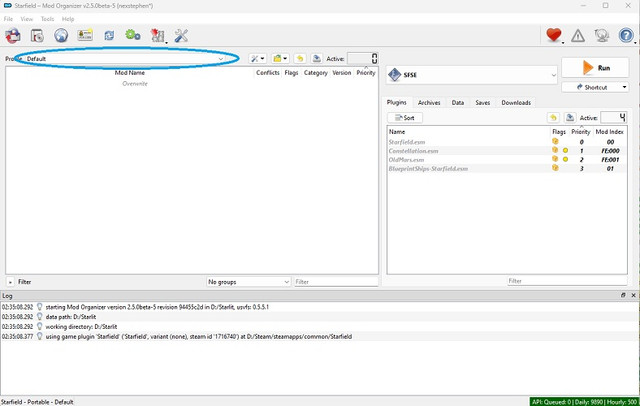The height and width of the screenshot is (406, 640).
Task: Click the mod list Filter input field
Action: (x=336, y=282)
